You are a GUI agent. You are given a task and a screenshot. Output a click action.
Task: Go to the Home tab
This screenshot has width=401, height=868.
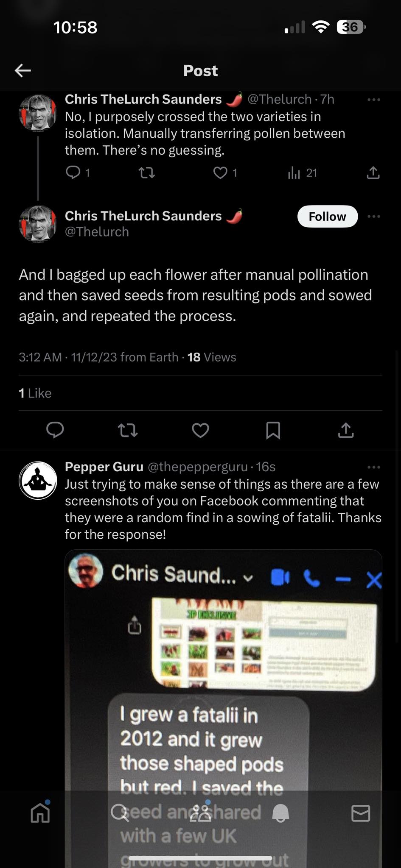[40, 813]
